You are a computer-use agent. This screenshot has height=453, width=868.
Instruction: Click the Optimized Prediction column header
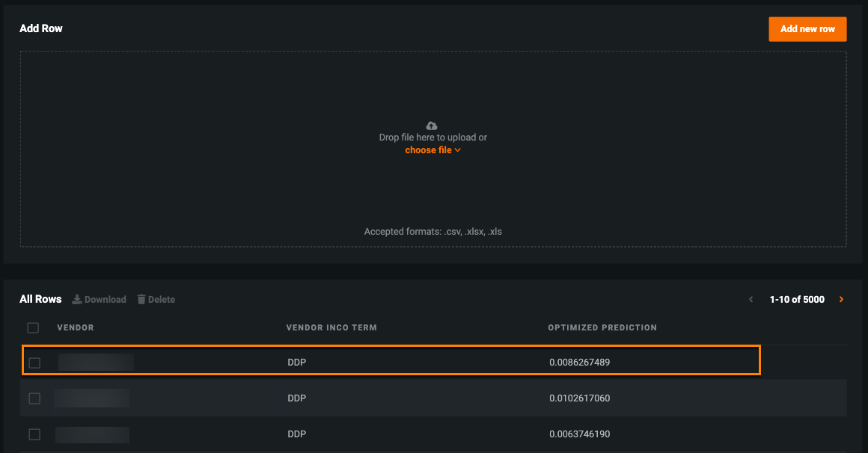602,327
